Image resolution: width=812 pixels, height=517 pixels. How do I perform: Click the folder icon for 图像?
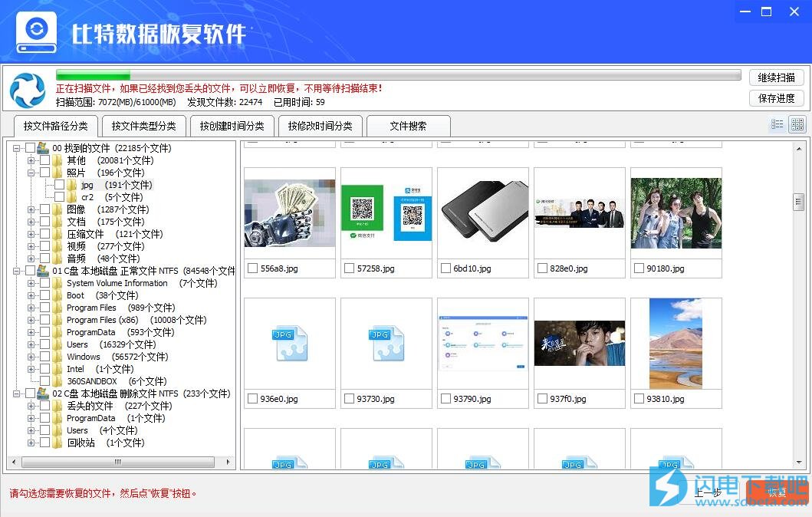pyautogui.click(x=58, y=209)
